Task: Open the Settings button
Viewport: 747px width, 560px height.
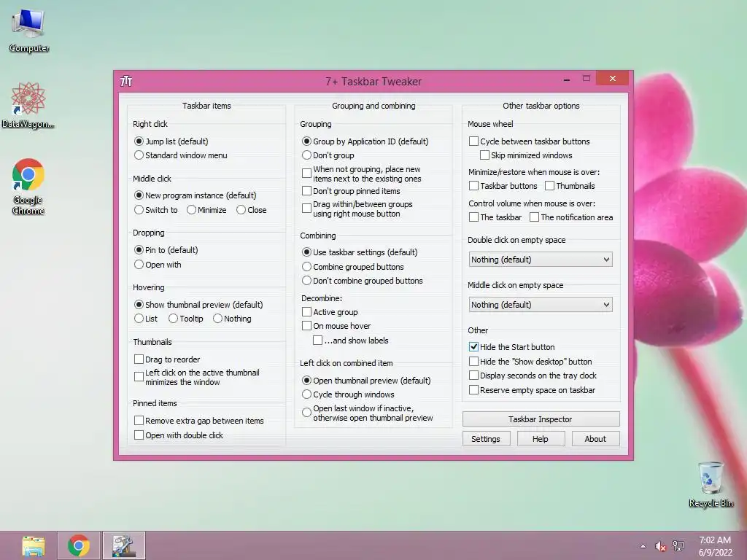Action: point(486,439)
